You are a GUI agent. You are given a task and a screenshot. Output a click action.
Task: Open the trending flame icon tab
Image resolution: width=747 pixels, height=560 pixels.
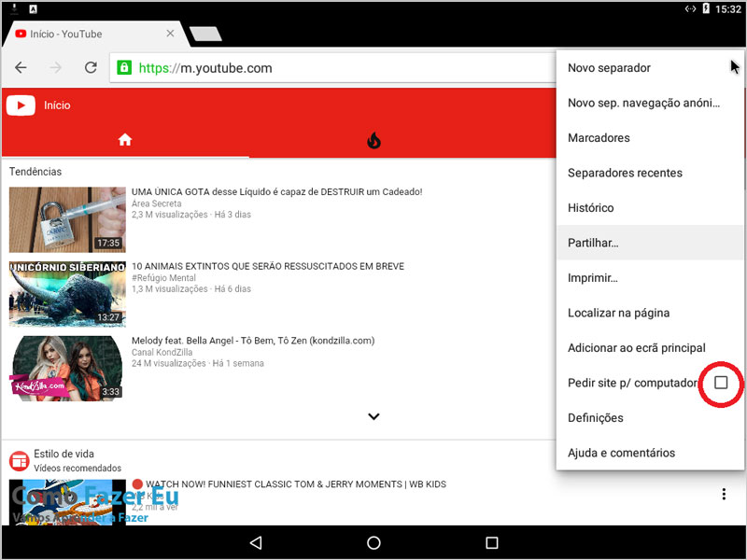[x=374, y=140]
